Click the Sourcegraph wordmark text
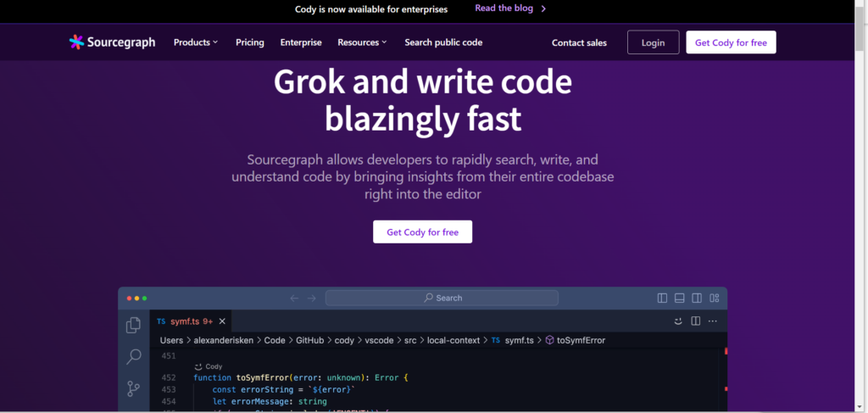 (x=120, y=42)
